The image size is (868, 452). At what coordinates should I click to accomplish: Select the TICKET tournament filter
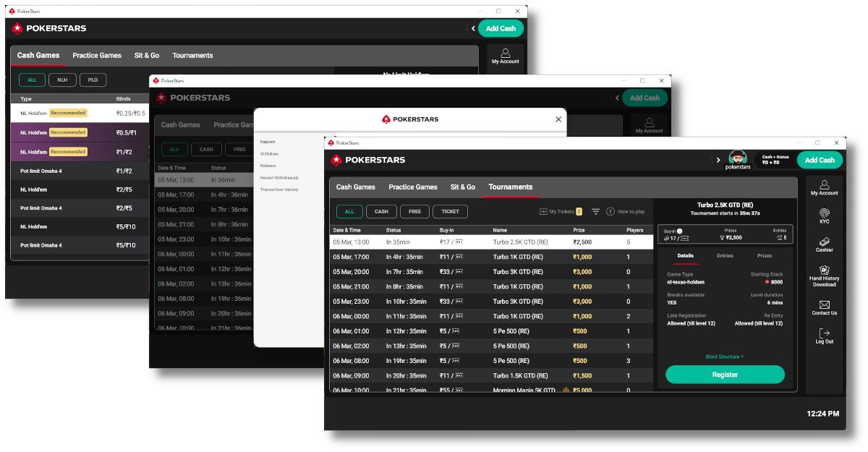pyautogui.click(x=450, y=212)
